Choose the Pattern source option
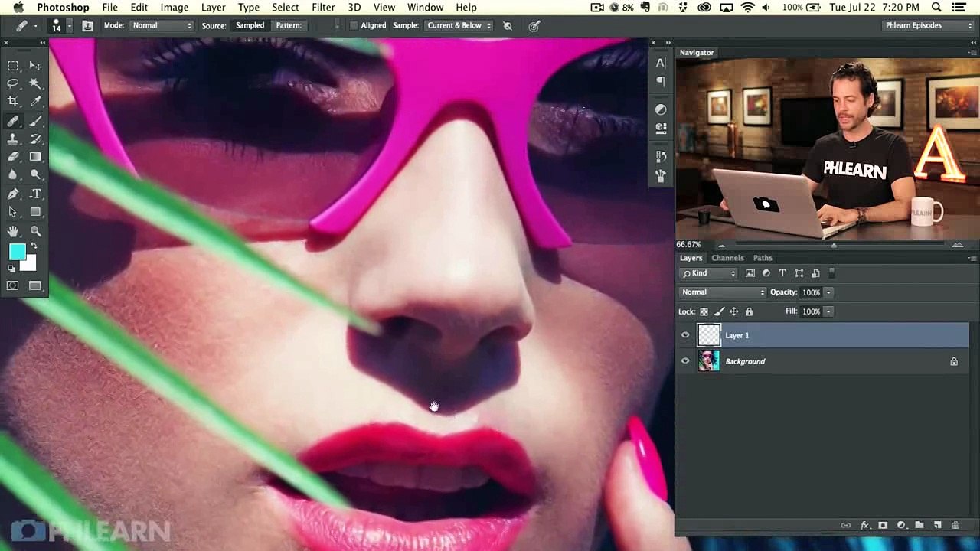The image size is (980, 551). point(289,26)
